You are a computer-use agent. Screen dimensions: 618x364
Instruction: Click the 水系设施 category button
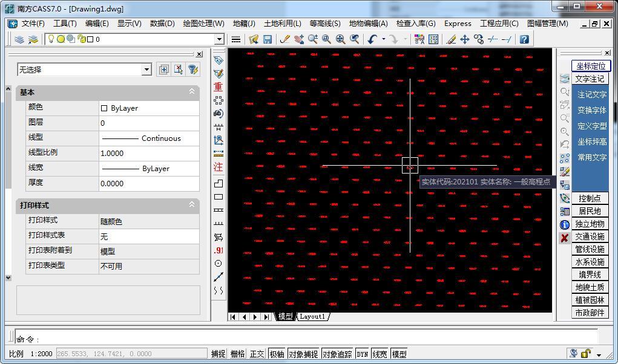point(590,262)
